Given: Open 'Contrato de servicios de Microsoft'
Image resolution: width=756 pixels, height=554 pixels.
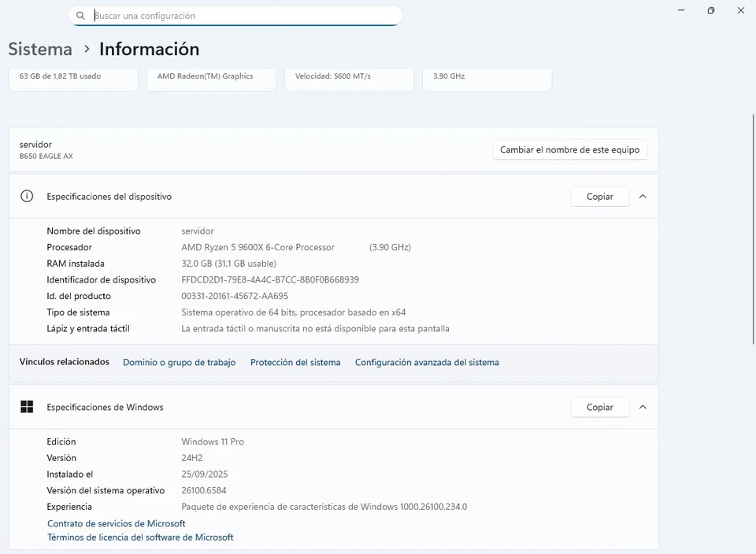Looking at the screenshot, I should coord(117,523).
